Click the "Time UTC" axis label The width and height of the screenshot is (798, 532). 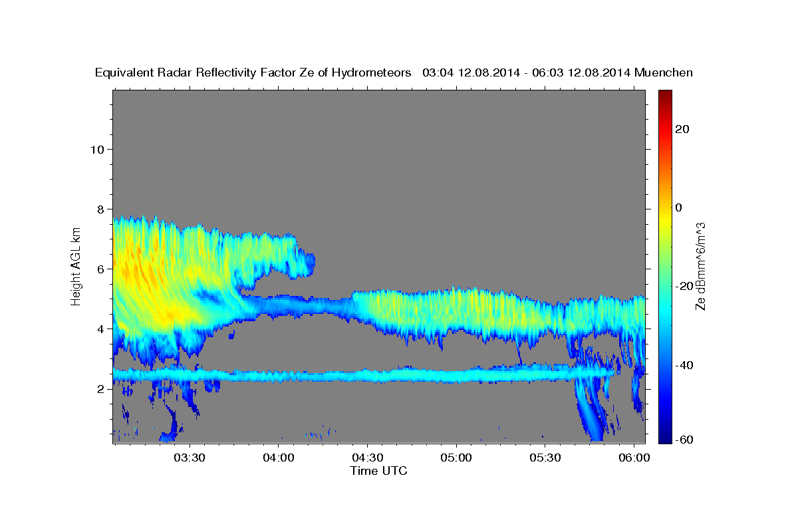(x=378, y=471)
